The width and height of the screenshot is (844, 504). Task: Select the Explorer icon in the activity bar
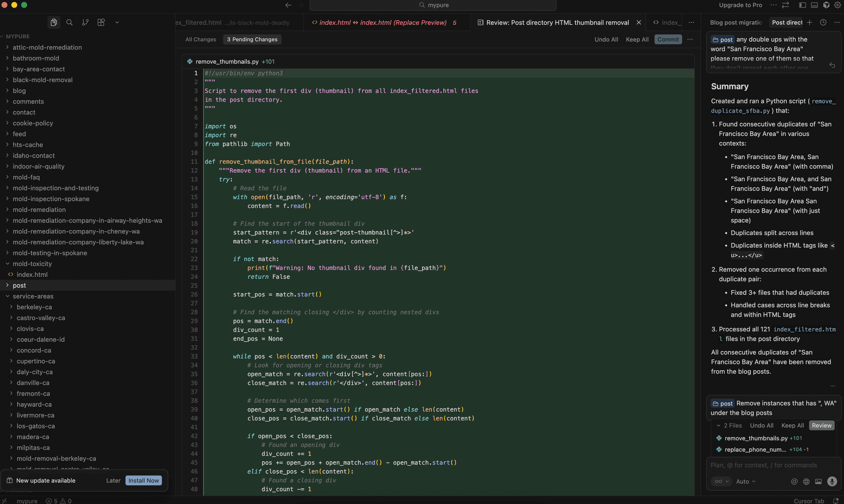54,22
